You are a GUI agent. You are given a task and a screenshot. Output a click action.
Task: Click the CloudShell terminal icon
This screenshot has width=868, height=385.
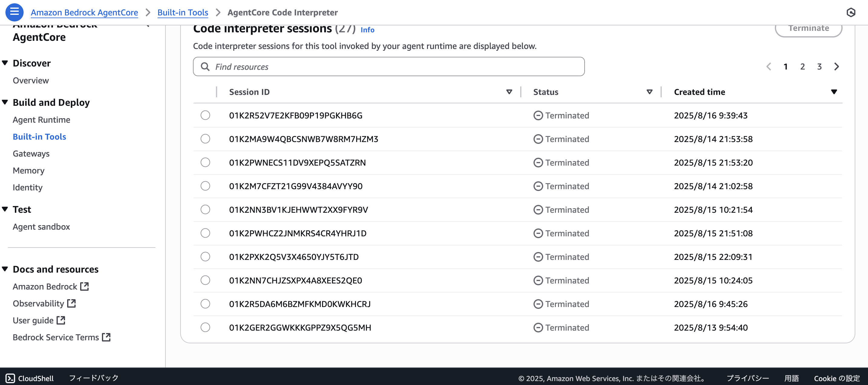click(x=10, y=378)
